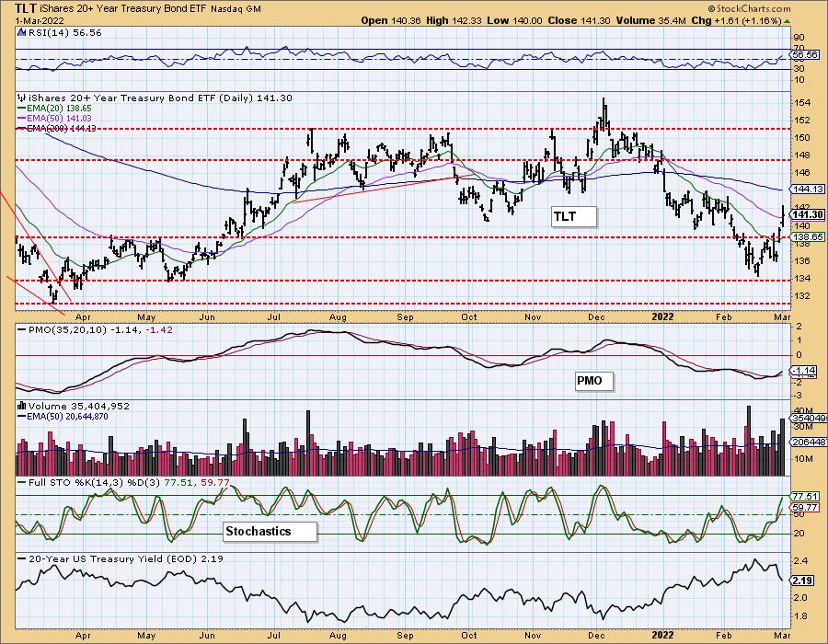This screenshot has height=644, width=828.
Task: Click the Low 140.00 header value
Action: pyautogui.click(x=515, y=20)
